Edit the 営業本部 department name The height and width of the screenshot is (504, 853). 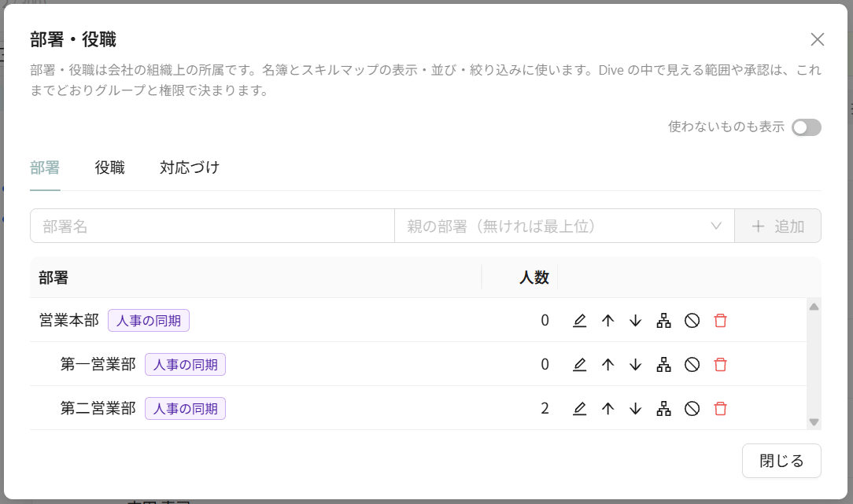[x=579, y=321]
